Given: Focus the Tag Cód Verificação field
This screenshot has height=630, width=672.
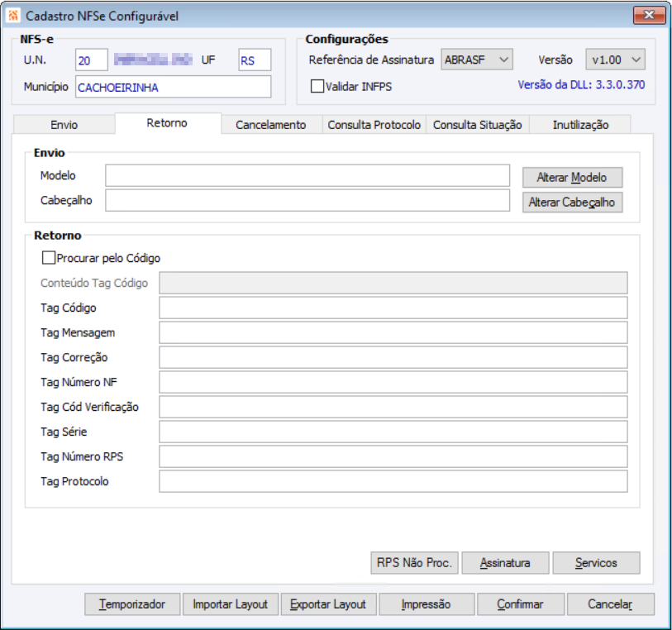Looking at the screenshot, I should pos(393,407).
